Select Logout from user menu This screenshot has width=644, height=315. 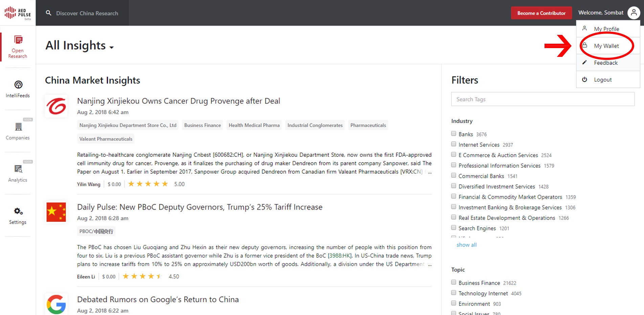point(608,80)
